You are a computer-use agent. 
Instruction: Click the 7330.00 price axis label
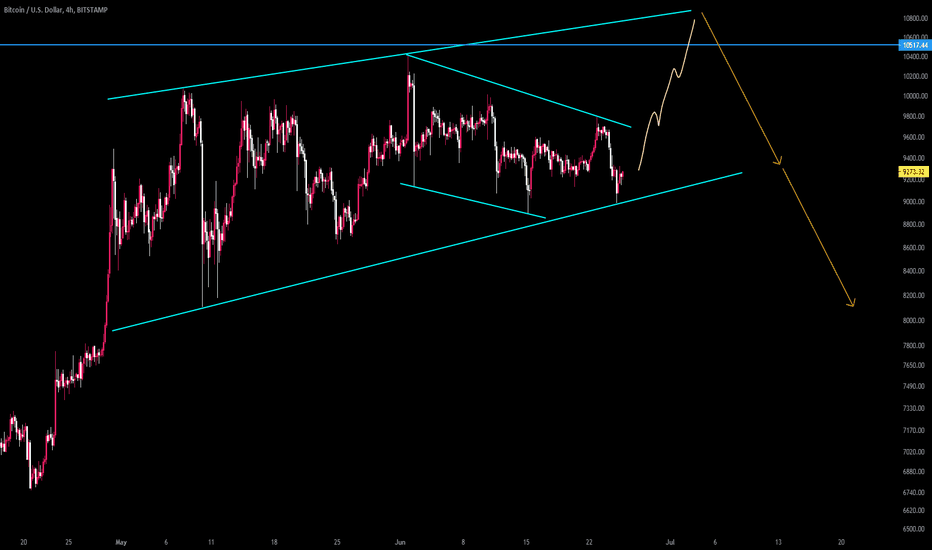tap(915, 408)
